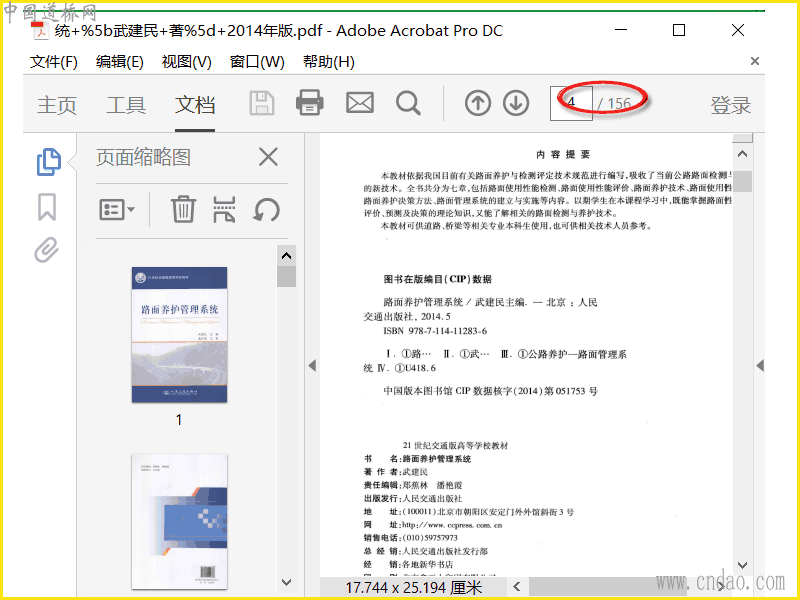This screenshot has height=600, width=800.
Task: Click 图书在版编目(CIP)数据 heading
Action: tap(437, 279)
